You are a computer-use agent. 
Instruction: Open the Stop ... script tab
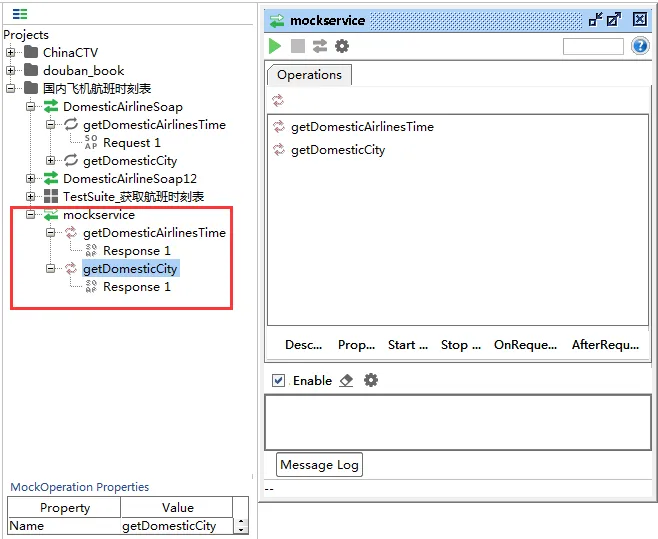click(x=461, y=345)
